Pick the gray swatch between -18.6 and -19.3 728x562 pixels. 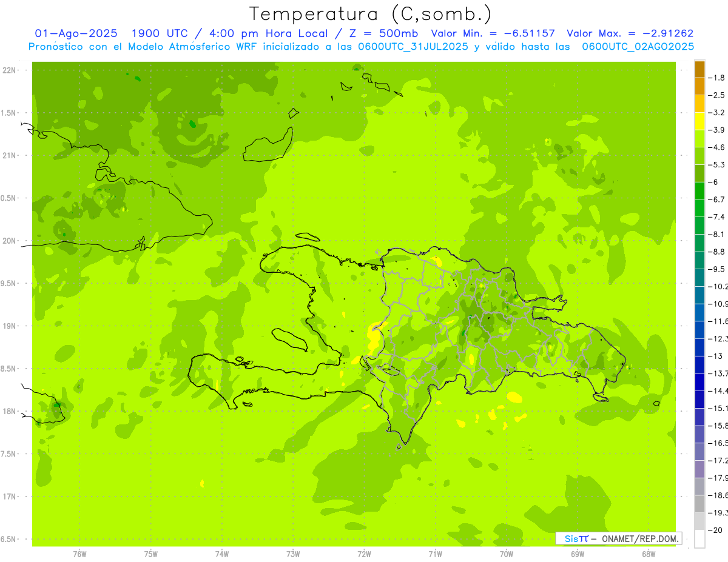pyautogui.click(x=699, y=504)
